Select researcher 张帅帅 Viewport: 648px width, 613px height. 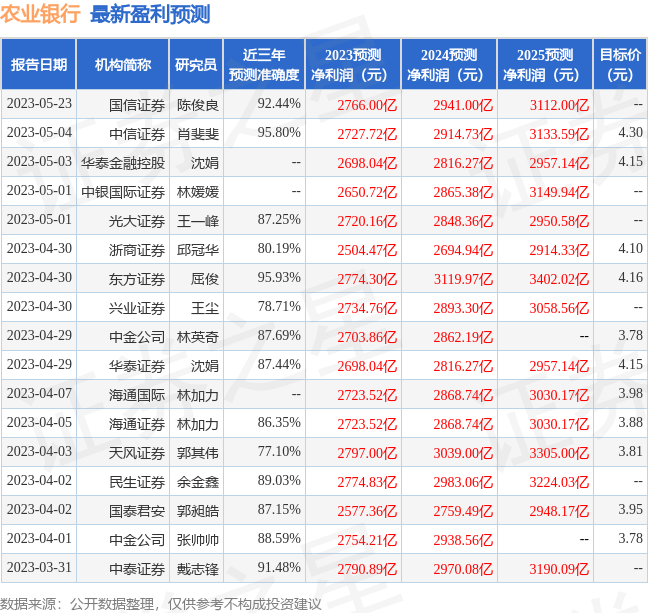pos(198,540)
